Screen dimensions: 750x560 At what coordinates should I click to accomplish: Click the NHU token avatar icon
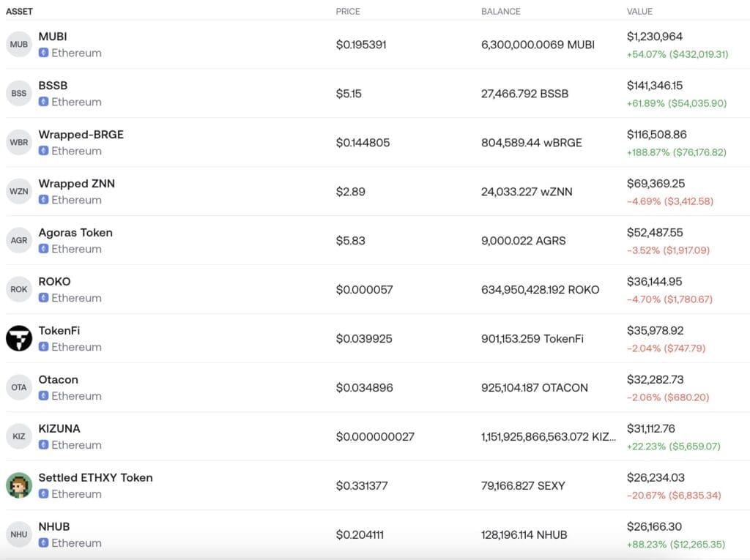(x=18, y=534)
